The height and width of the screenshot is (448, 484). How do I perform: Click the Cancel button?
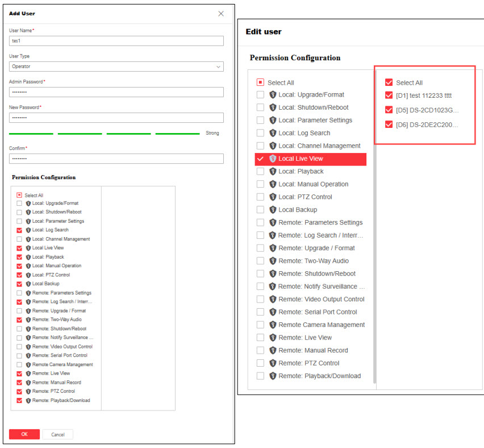click(58, 434)
